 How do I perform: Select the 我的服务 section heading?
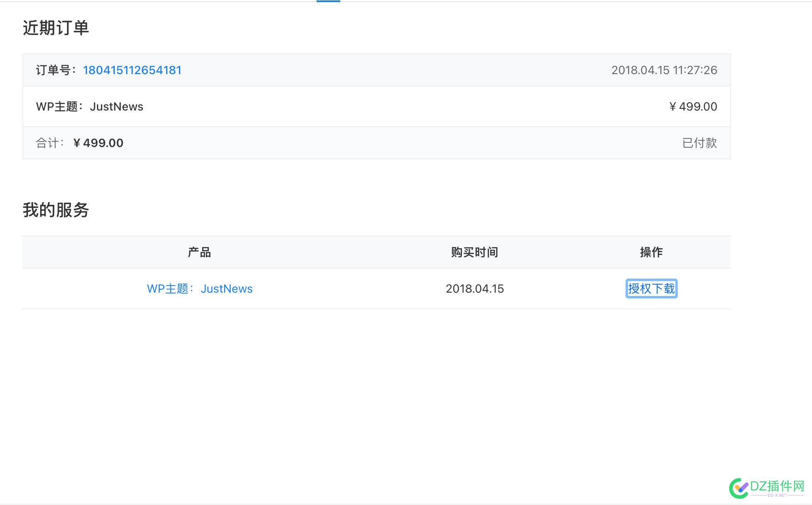click(56, 210)
